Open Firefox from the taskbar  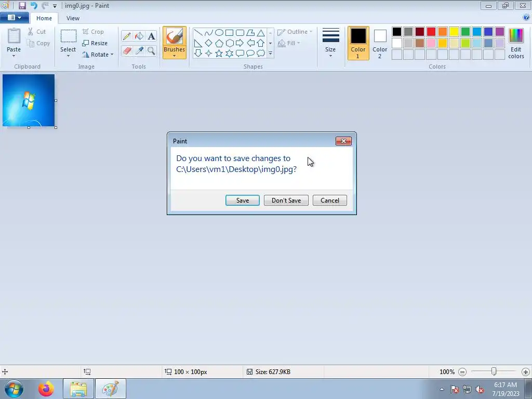[46, 389]
